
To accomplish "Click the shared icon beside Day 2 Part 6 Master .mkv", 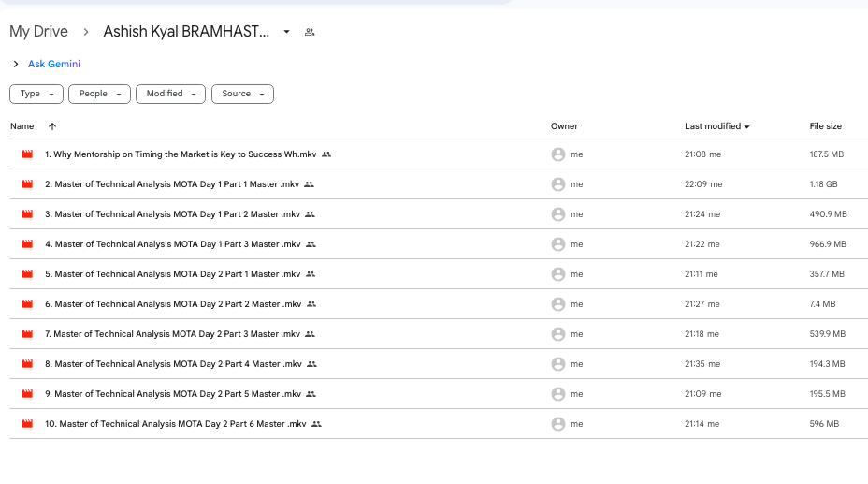I will point(316,424).
